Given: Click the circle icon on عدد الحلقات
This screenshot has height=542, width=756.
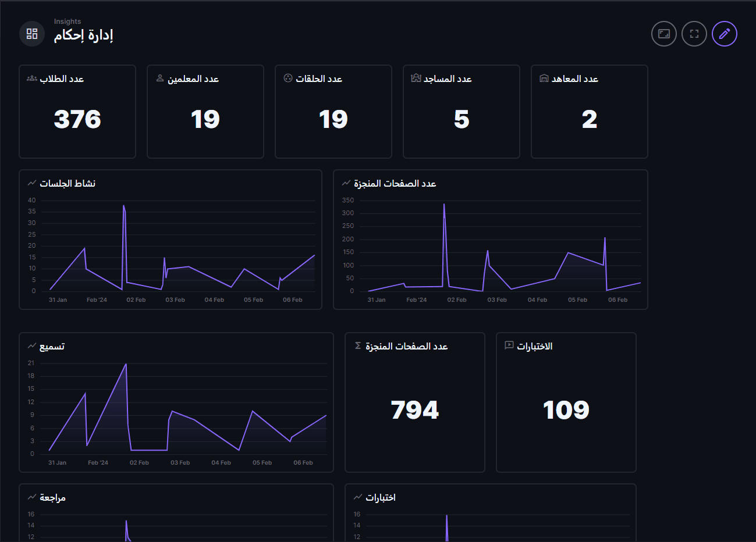Looking at the screenshot, I should 288,78.
